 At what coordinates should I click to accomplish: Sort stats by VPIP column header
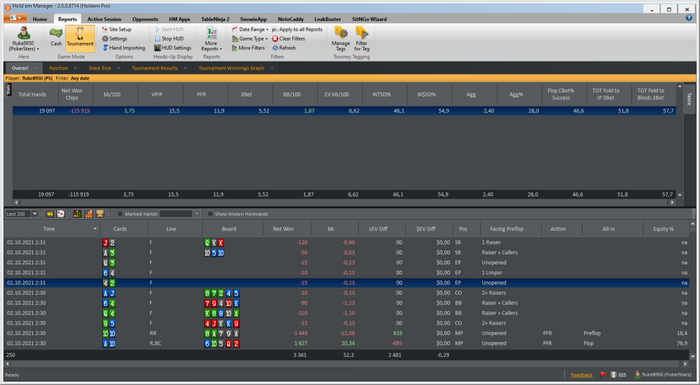(157, 95)
